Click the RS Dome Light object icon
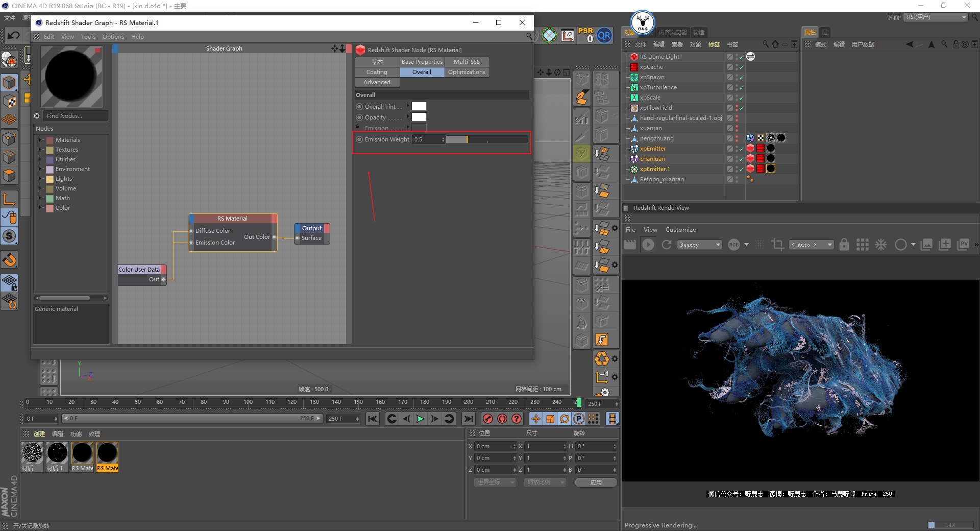The image size is (980, 531). pyautogui.click(x=634, y=57)
